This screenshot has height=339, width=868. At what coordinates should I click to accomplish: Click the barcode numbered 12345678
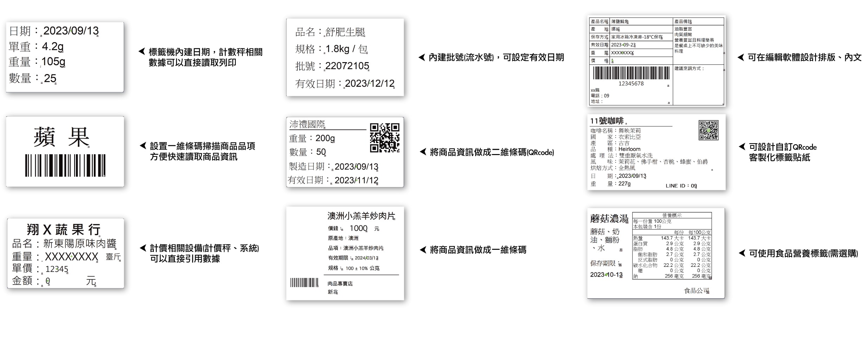pyautogui.click(x=631, y=73)
